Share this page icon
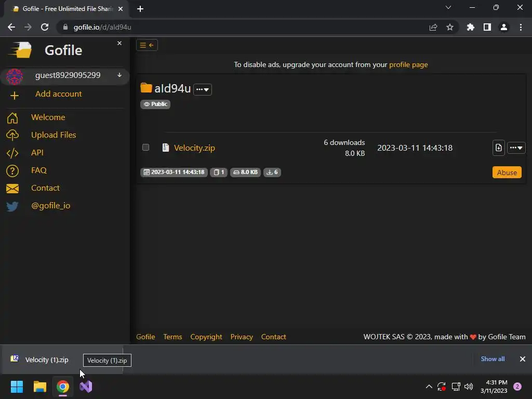The image size is (532, 399). [x=433, y=27]
